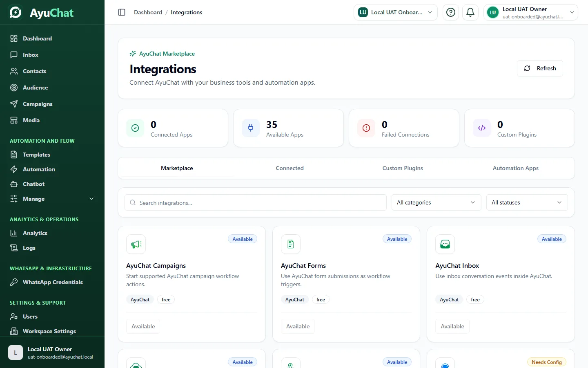This screenshot has width=588, height=368.
Task: Open the sidebar footer Local UAT Owner profile
Action: pos(52,352)
